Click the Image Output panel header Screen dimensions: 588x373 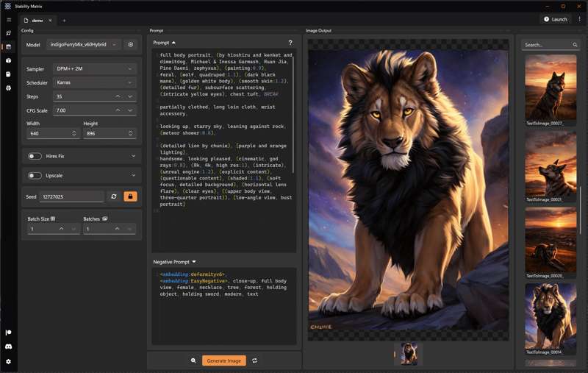(318, 31)
